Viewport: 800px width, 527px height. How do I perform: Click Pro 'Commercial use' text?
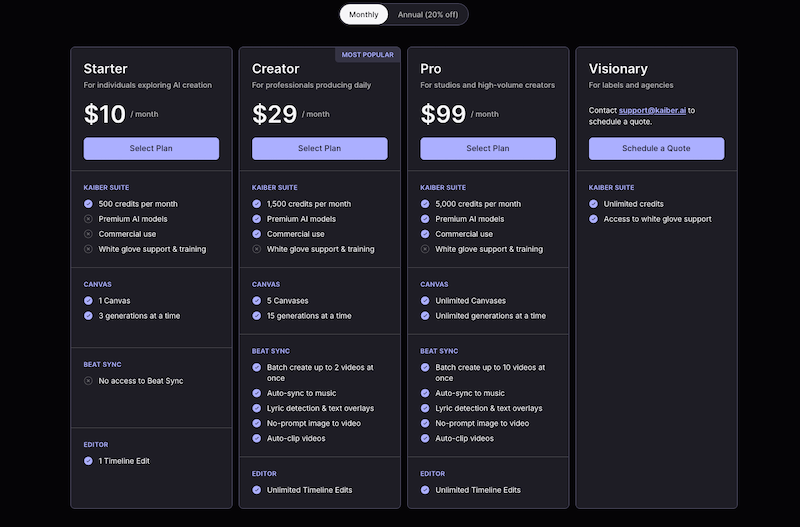464,234
